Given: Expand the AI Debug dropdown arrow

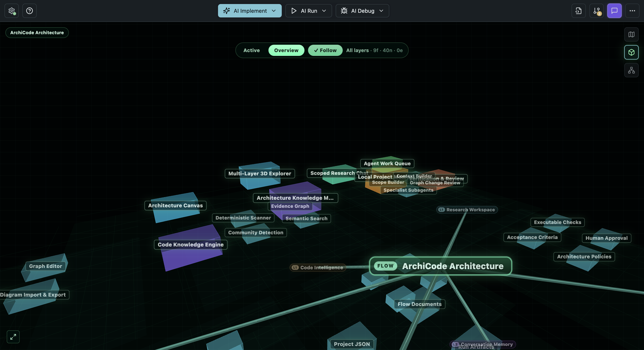Looking at the screenshot, I should coord(381,11).
